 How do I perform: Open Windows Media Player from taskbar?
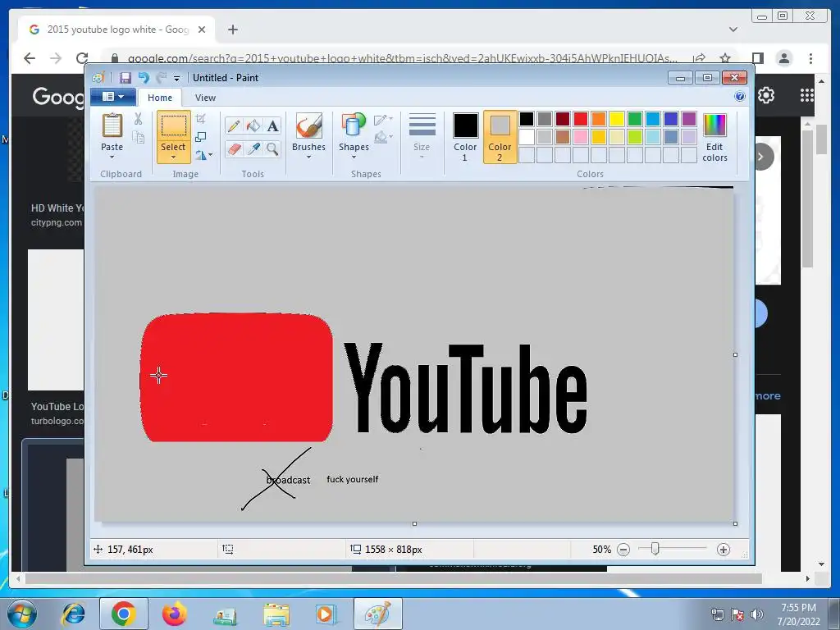click(x=326, y=614)
